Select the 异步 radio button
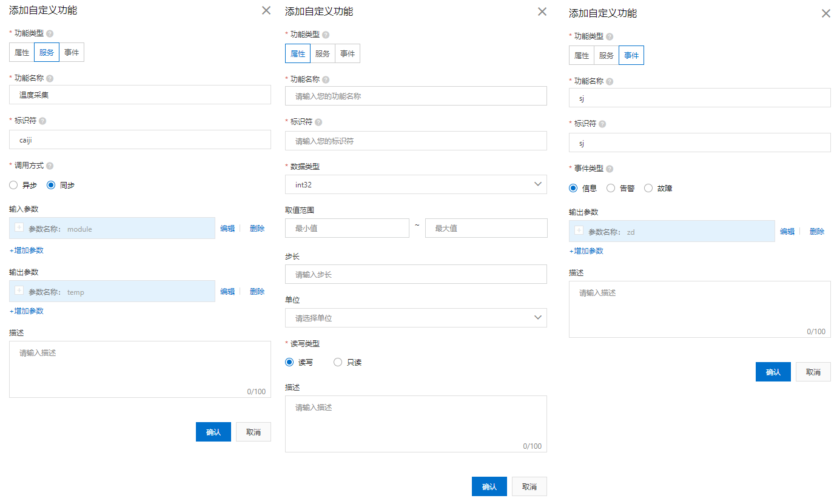This screenshot has height=504, width=837. pyautogui.click(x=13, y=186)
